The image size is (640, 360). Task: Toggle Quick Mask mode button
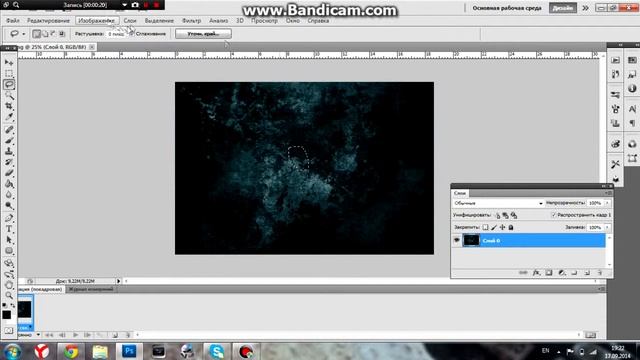(9, 330)
